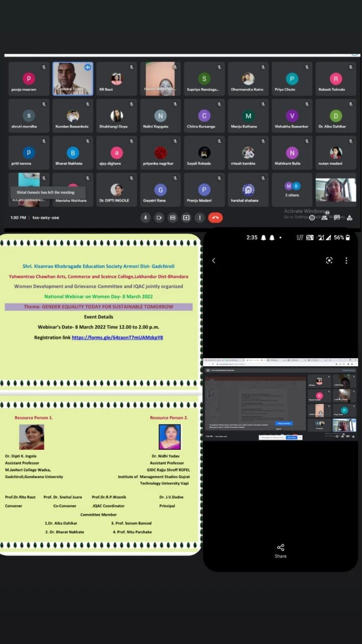The image size is (362, 644).
Task: Tap the Share button below the image
Action: pyautogui.click(x=281, y=550)
